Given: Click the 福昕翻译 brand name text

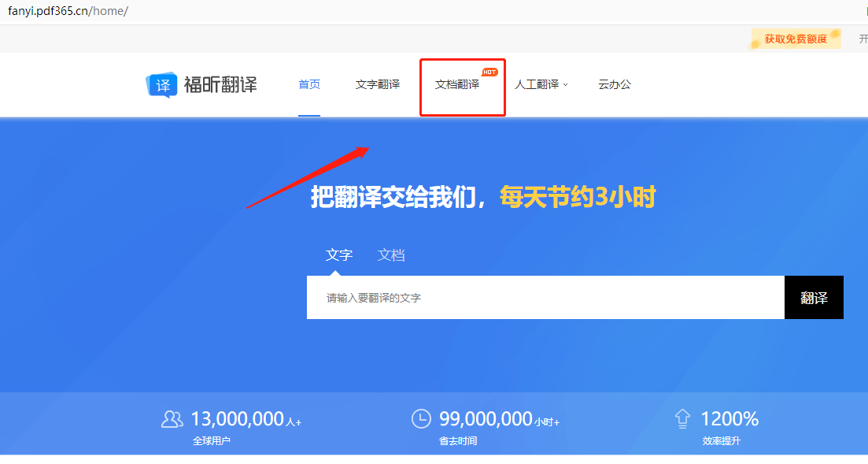Looking at the screenshot, I should (220, 85).
